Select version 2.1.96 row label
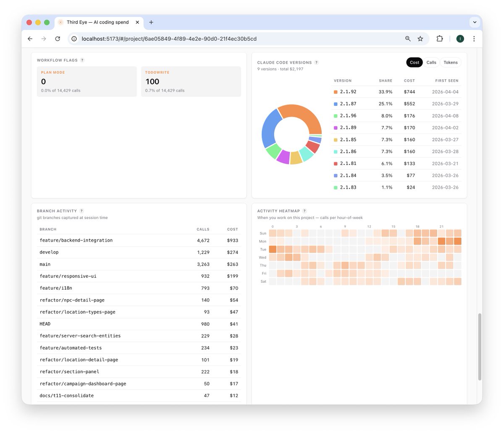Viewport: 504px width, 433px height. tap(348, 116)
